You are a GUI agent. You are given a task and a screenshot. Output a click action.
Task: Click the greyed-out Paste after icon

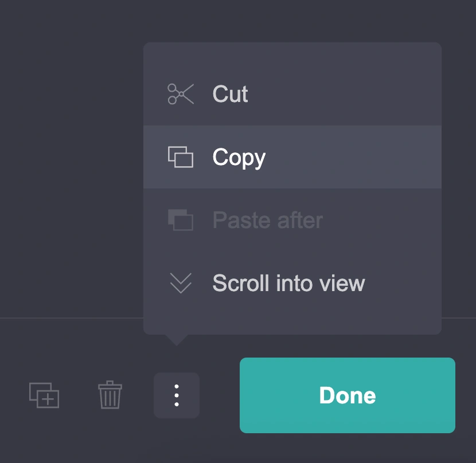181,220
